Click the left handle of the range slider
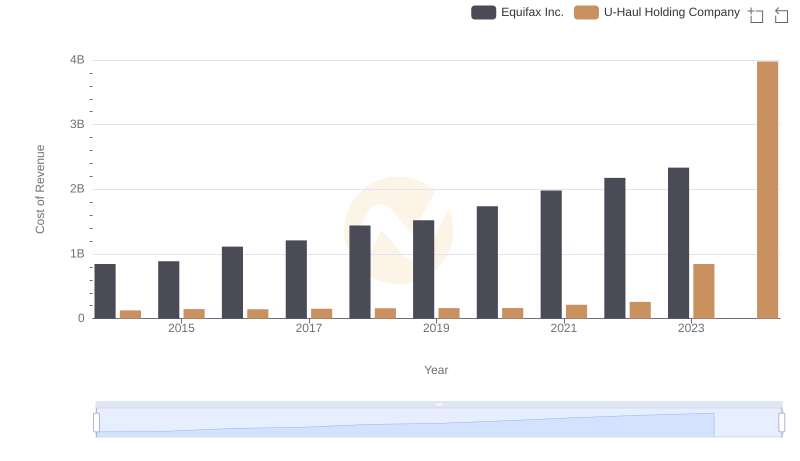This screenshot has height=461, width=800. coord(97,423)
